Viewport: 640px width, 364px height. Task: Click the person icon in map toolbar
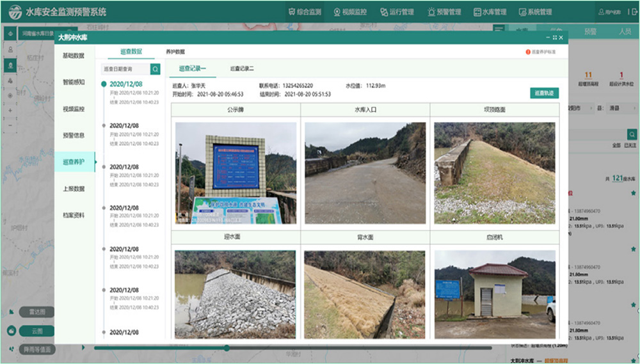tap(11, 49)
